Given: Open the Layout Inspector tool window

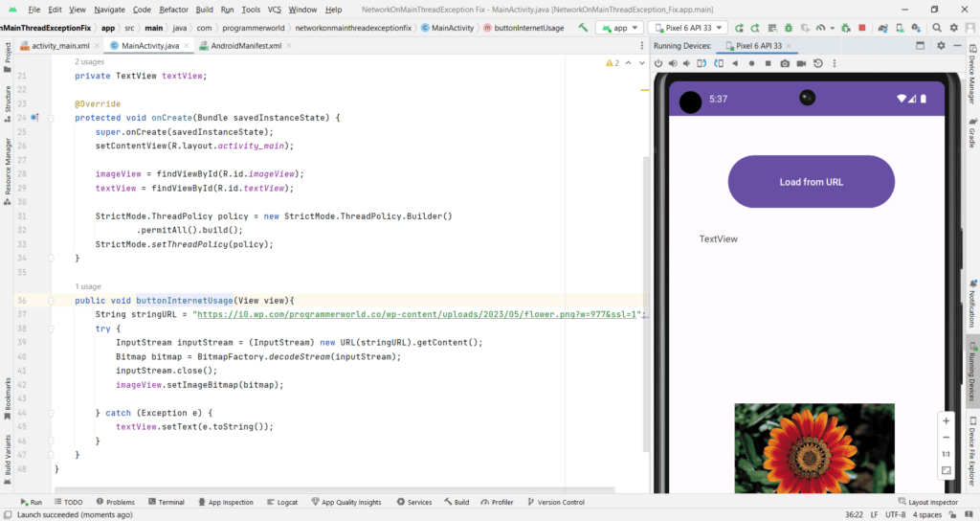Looking at the screenshot, I should tap(928, 502).
